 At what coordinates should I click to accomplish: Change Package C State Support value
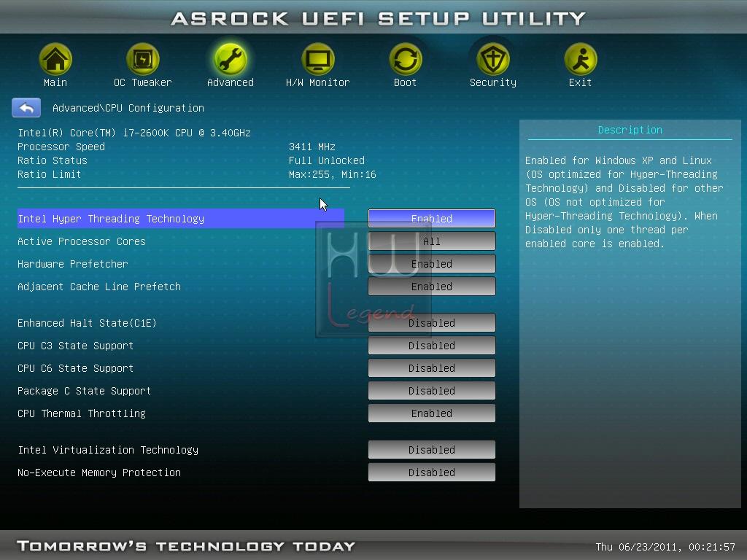click(432, 391)
